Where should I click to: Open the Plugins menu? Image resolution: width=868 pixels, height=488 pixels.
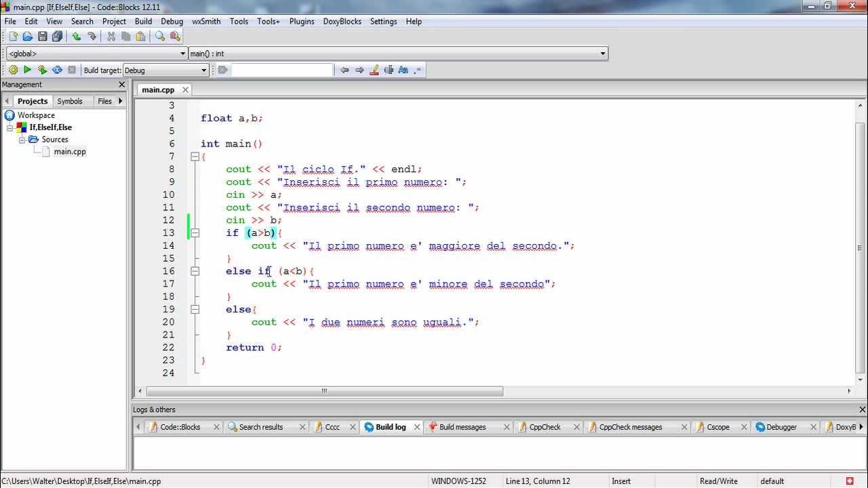[x=302, y=21]
